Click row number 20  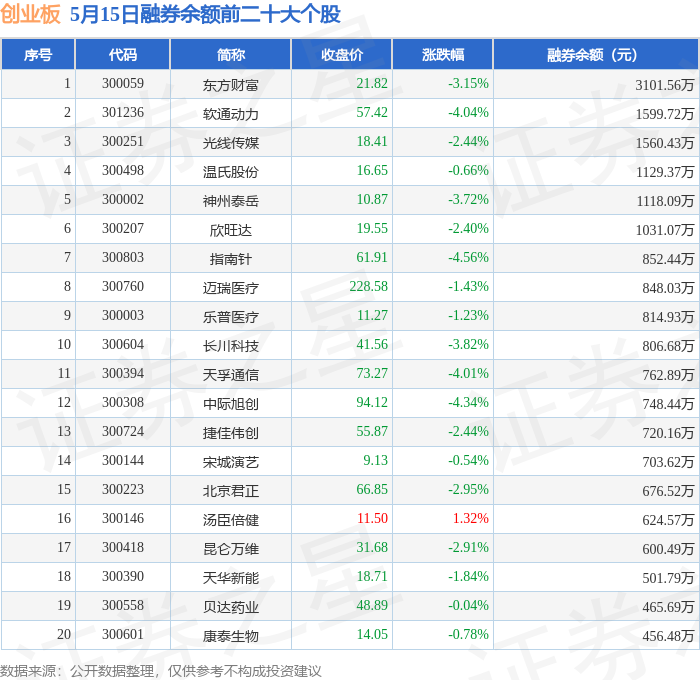64,635
